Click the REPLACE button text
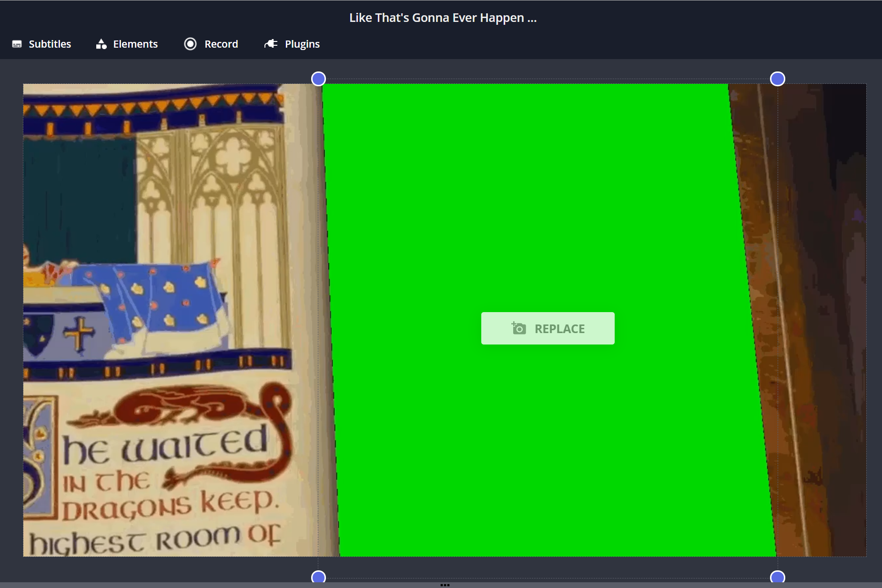The height and width of the screenshot is (588, 882). pos(559,329)
